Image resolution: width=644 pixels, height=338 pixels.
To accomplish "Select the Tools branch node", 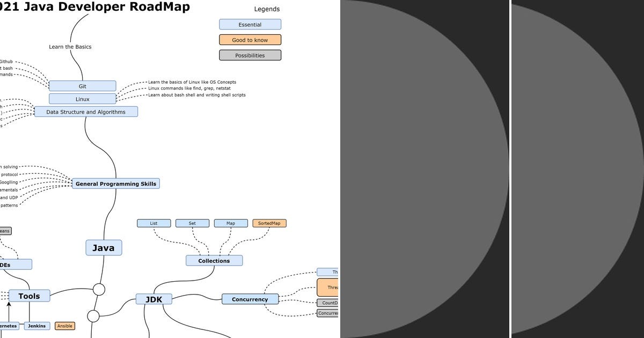I will coord(29,296).
